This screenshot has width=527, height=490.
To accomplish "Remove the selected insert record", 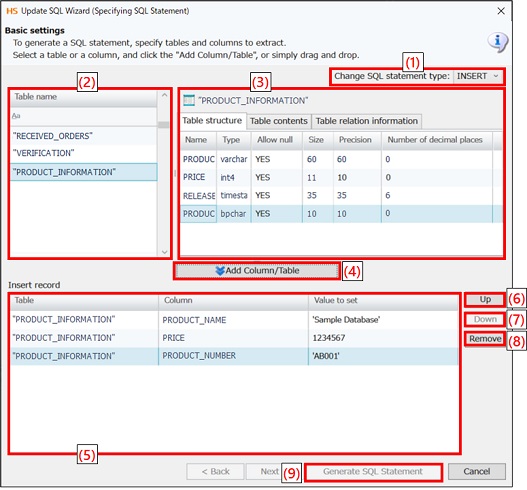I will [x=485, y=339].
